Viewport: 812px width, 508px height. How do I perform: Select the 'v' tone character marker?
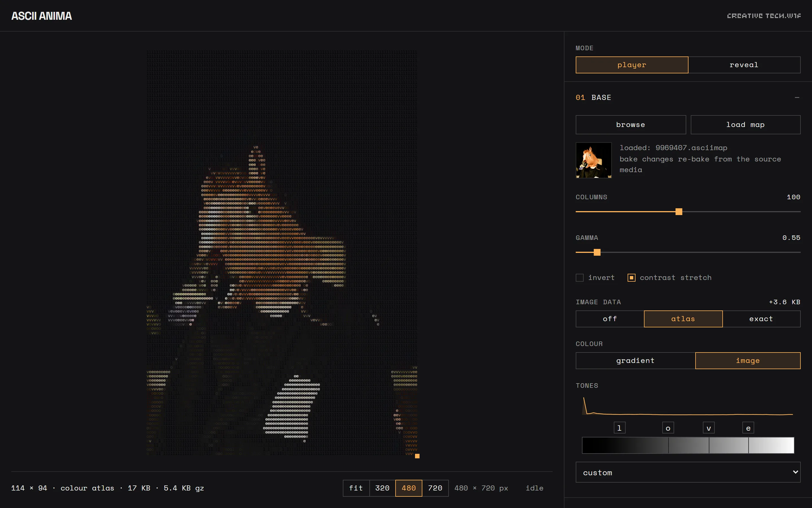coord(709,428)
